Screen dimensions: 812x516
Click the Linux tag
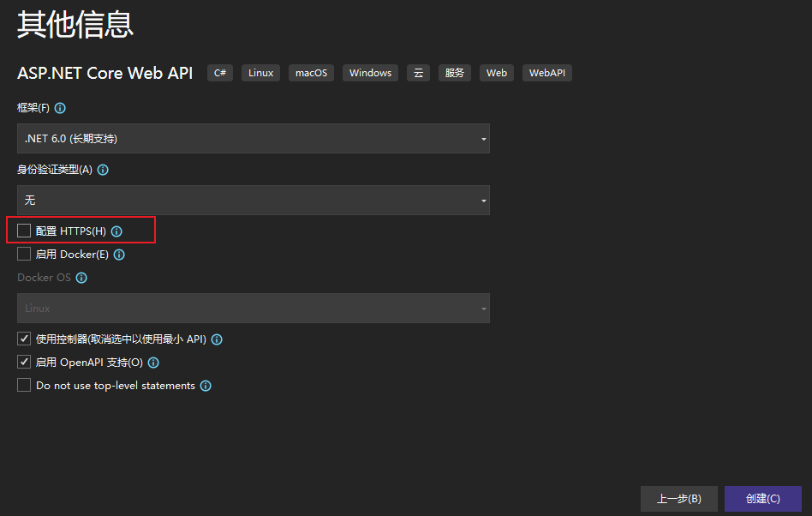(260, 73)
